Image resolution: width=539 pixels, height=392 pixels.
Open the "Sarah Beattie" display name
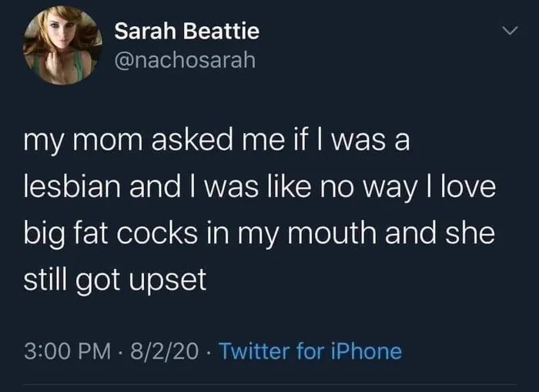click(186, 32)
